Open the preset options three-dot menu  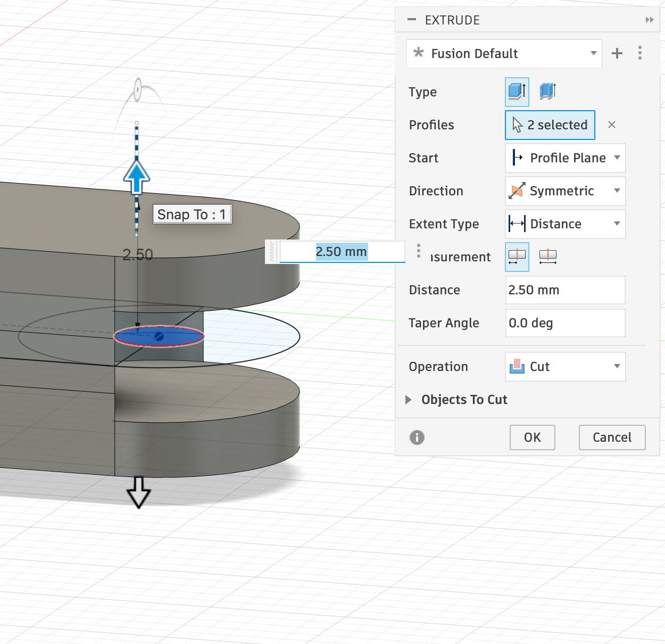(640, 53)
